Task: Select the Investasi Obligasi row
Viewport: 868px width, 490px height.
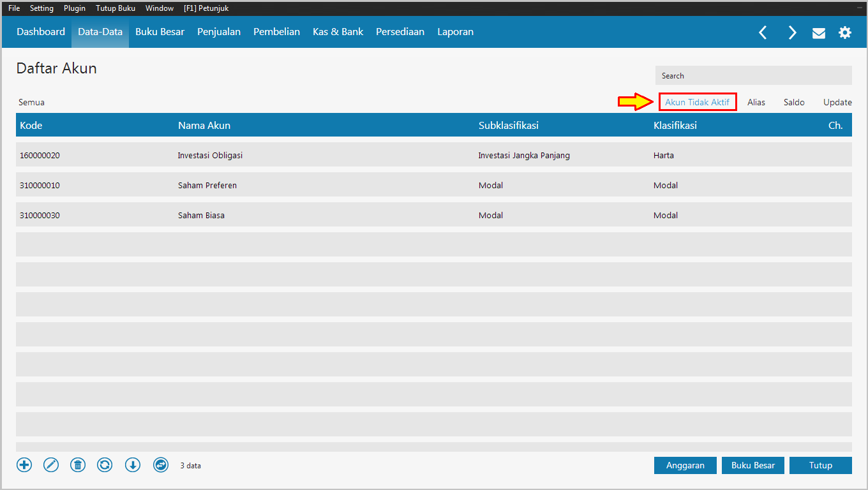Action: click(x=434, y=155)
